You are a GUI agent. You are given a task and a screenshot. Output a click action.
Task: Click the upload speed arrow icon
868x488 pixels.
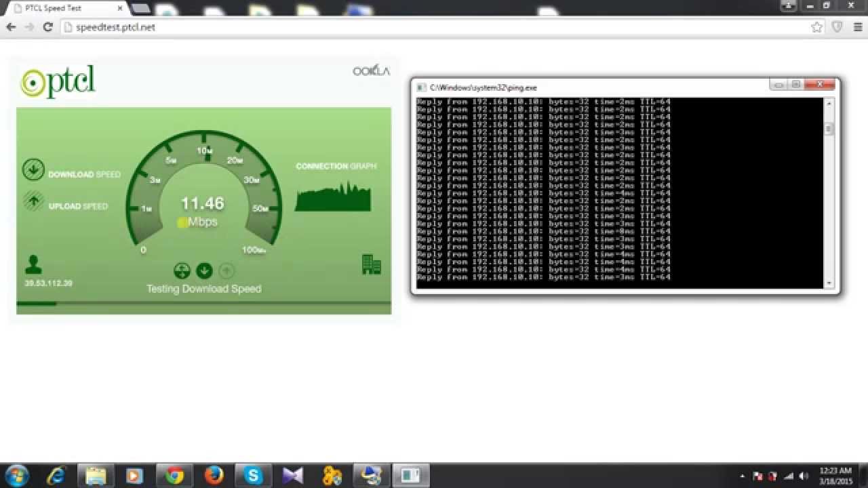33,202
